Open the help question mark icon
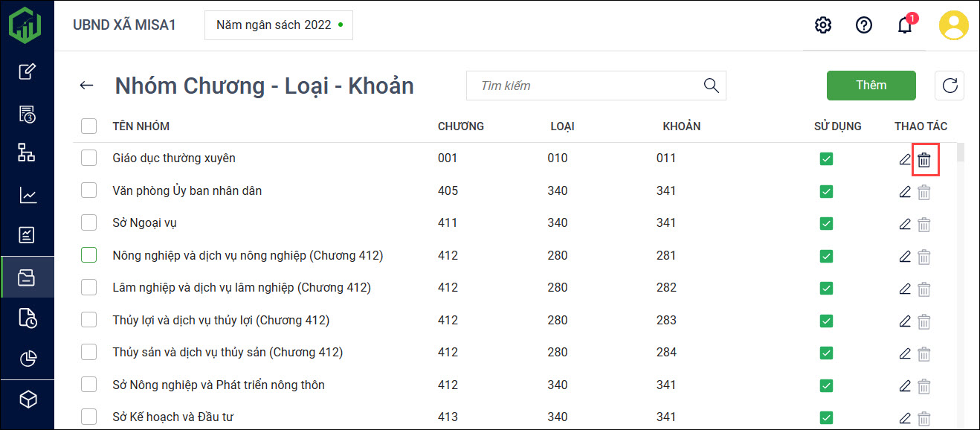This screenshot has width=980, height=430. pyautogui.click(x=863, y=25)
